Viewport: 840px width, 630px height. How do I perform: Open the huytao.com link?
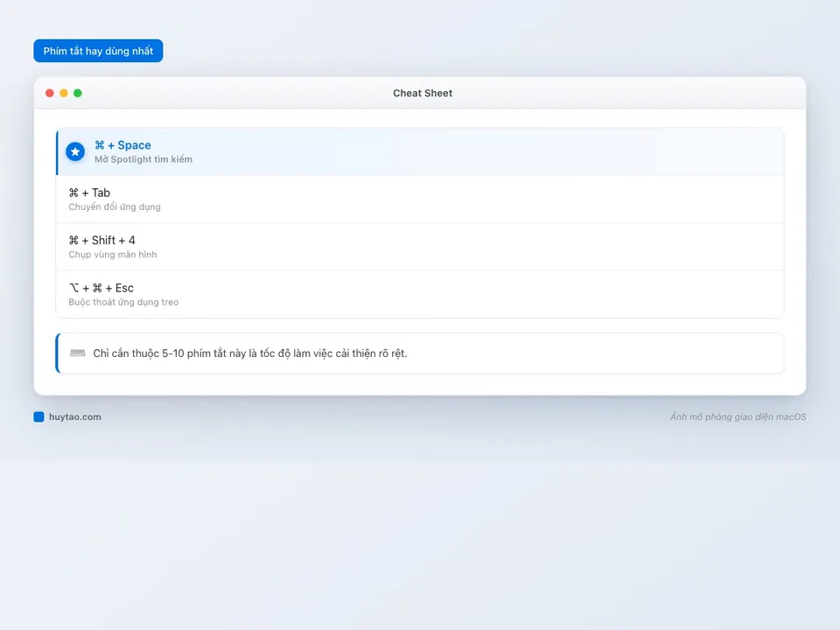(75, 416)
